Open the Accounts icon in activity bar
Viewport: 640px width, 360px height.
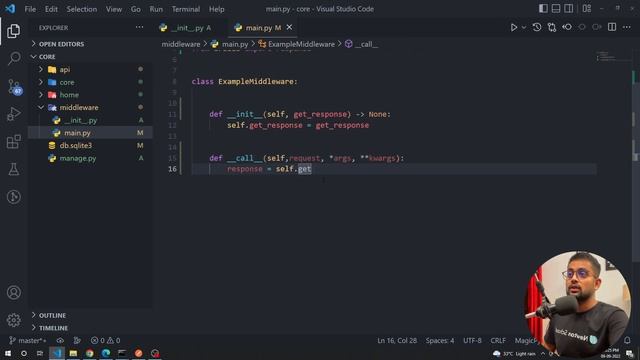[14, 292]
